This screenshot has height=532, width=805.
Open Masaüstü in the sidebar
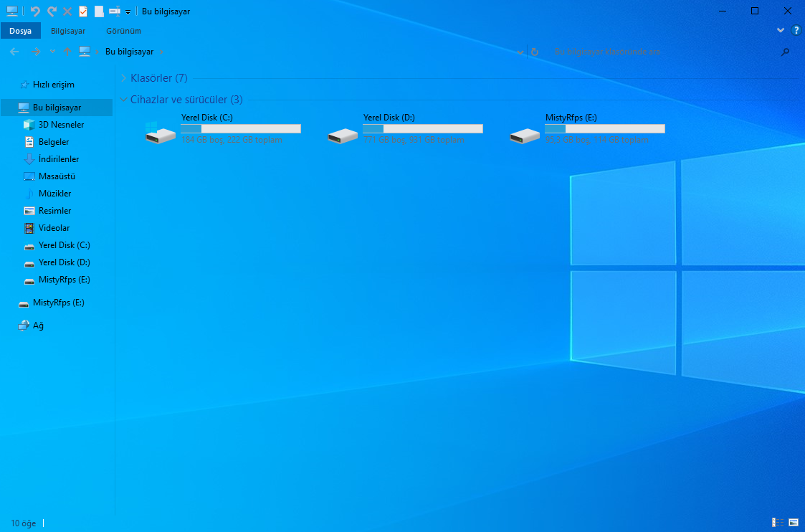(x=57, y=176)
